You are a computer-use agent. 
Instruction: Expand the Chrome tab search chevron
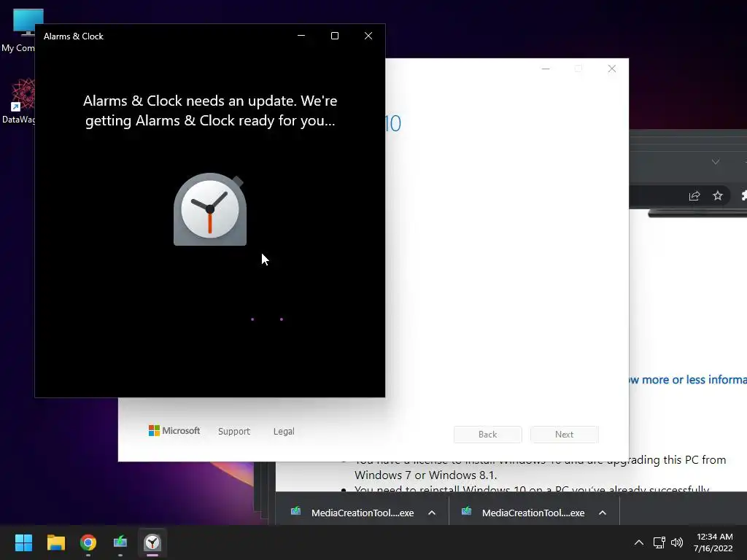click(715, 162)
